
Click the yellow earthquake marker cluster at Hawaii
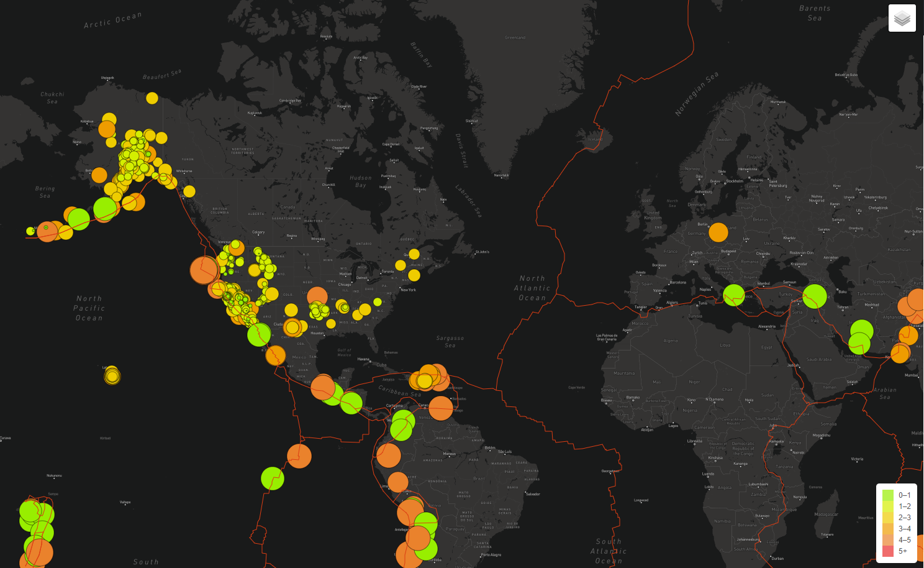(x=112, y=375)
